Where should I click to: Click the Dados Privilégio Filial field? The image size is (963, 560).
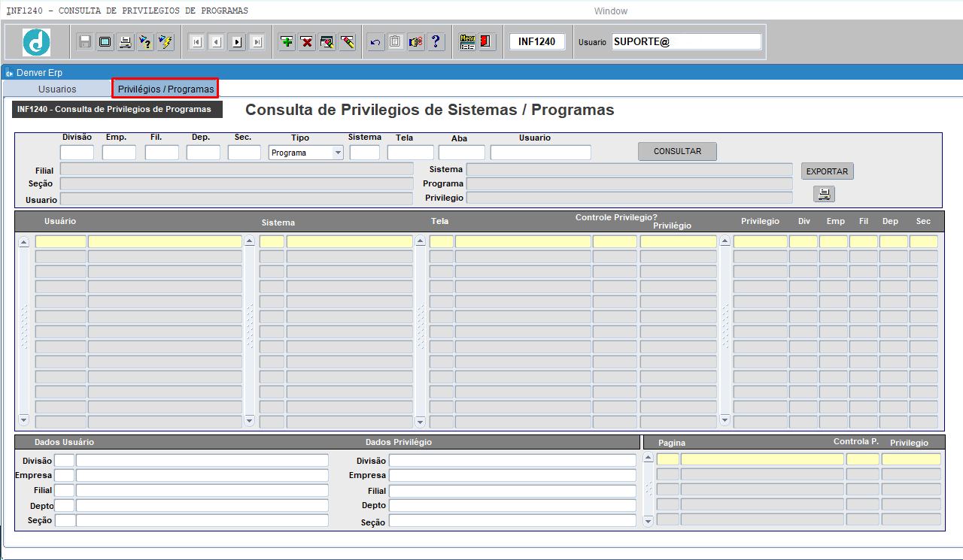tap(512, 490)
